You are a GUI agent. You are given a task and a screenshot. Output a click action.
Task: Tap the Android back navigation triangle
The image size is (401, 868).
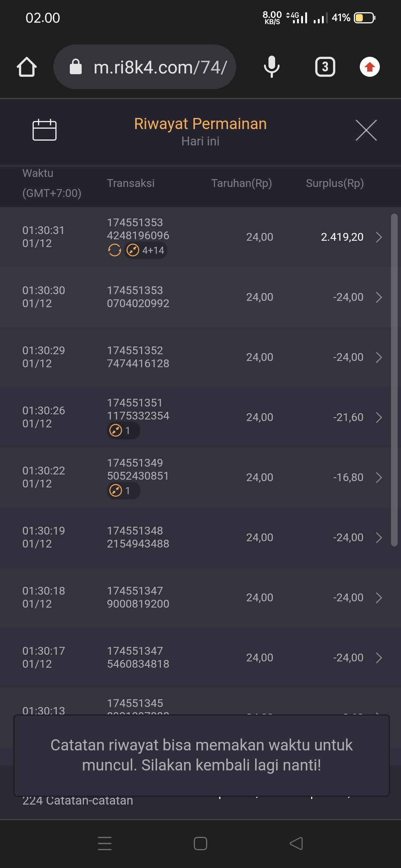[x=296, y=843]
